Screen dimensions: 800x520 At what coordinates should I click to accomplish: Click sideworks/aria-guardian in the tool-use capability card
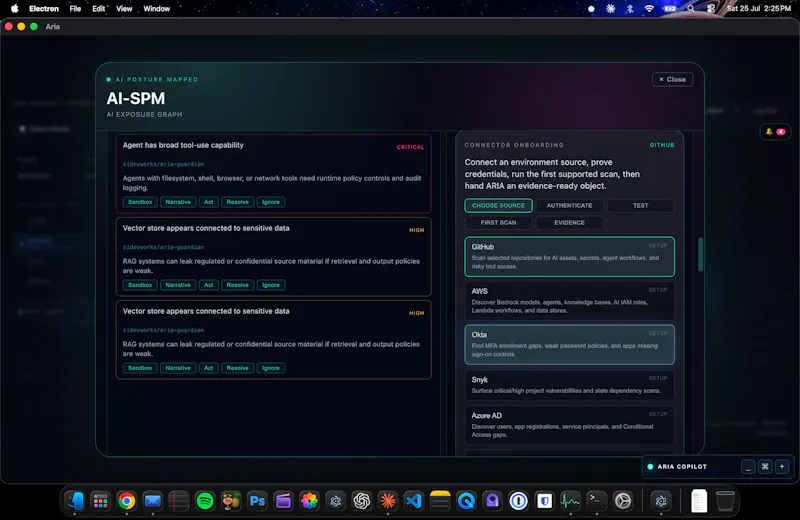[x=163, y=164]
